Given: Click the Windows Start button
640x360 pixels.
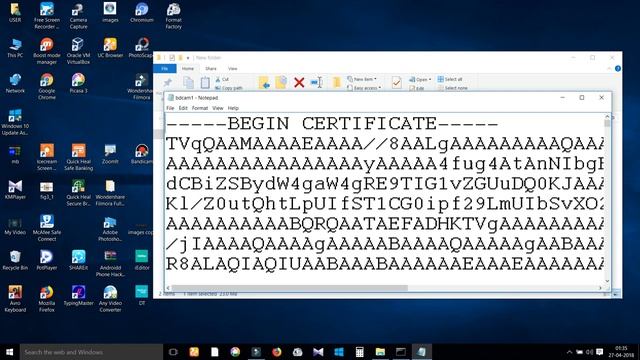Looking at the screenshot, I should [x=10, y=352].
